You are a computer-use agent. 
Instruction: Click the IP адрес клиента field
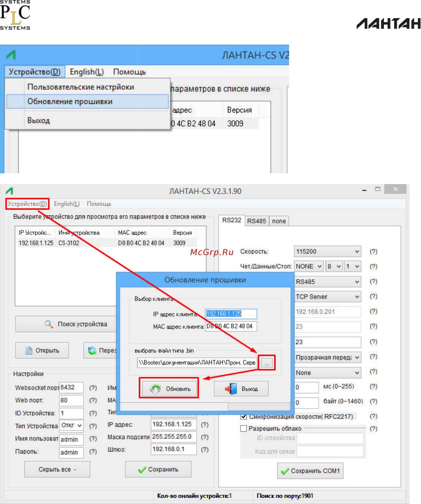point(231,314)
